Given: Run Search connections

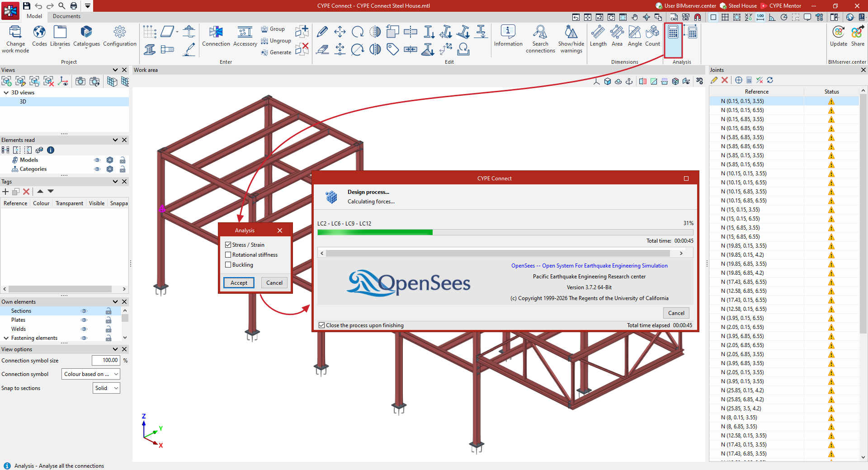Looking at the screenshot, I should point(540,39).
